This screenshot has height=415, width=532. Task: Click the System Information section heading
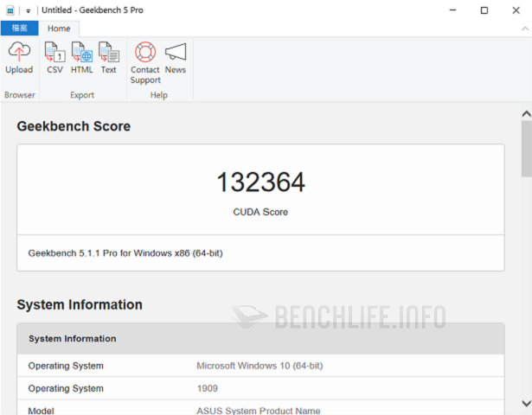pos(80,304)
